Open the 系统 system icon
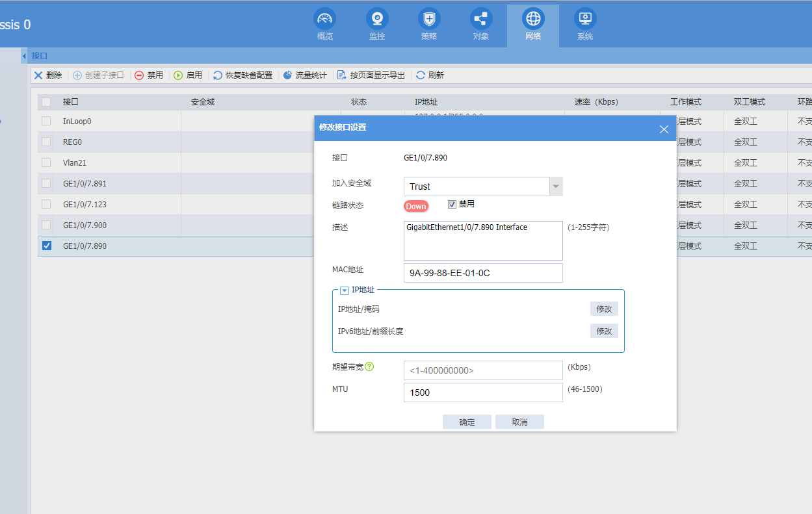The image size is (812, 514). click(x=585, y=18)
